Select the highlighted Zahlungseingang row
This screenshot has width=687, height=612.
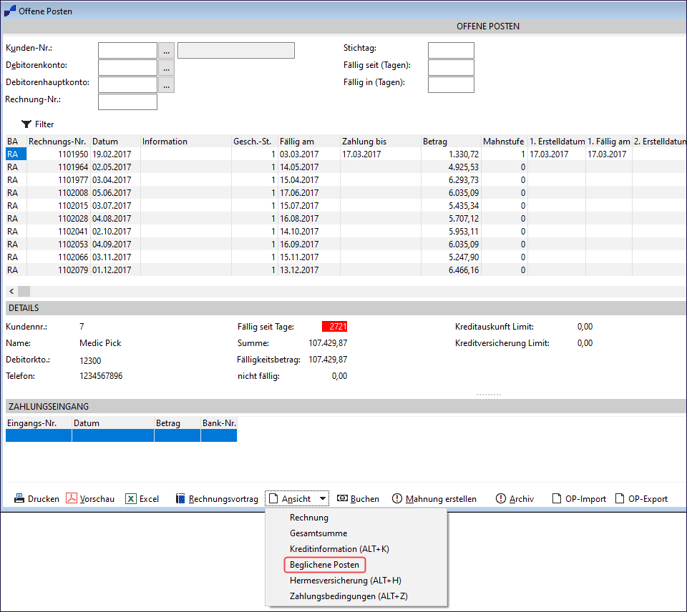121,435
